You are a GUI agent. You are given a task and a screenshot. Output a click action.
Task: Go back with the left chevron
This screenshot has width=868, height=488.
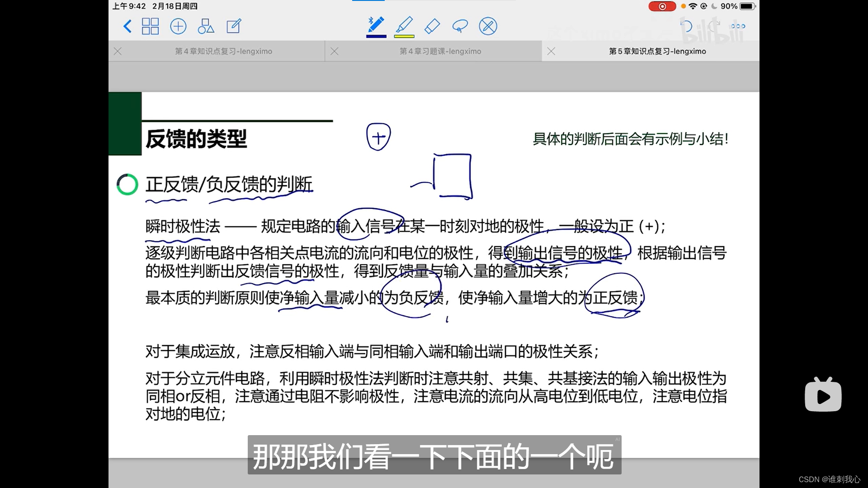127,26
